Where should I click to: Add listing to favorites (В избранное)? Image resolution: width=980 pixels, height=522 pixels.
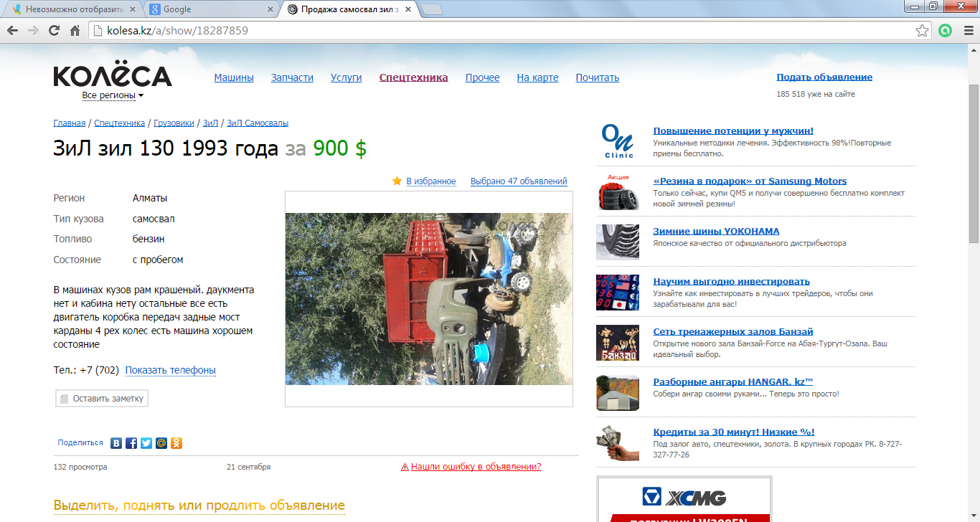coord(430,181)
